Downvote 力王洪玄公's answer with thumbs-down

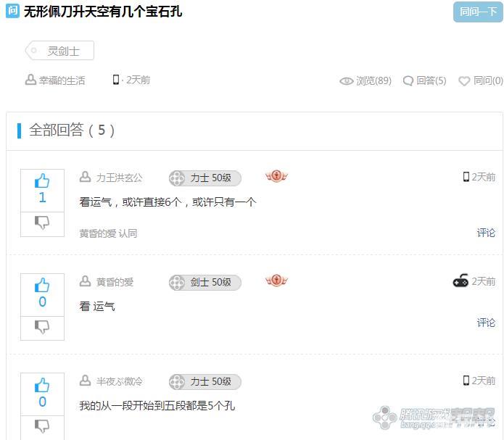tap(42, 223)
